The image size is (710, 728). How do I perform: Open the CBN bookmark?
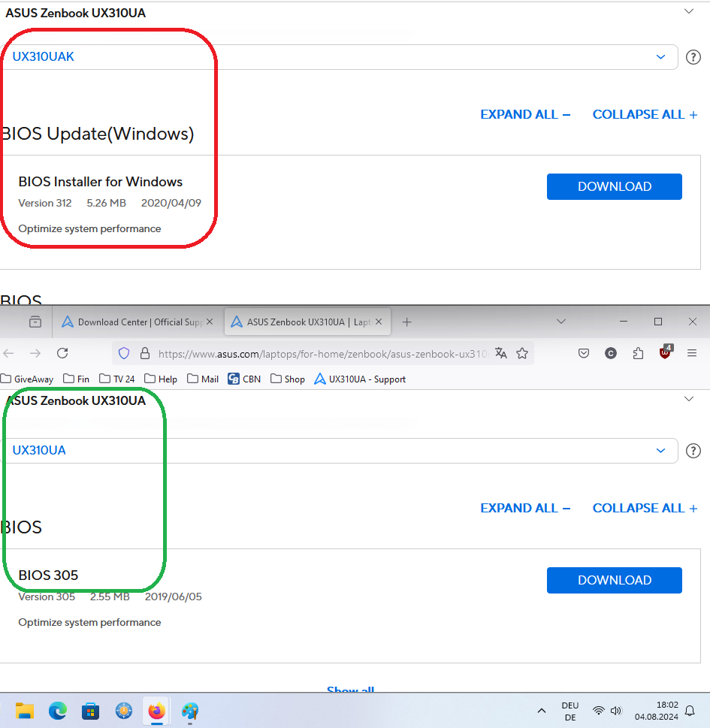pos(244,379)
